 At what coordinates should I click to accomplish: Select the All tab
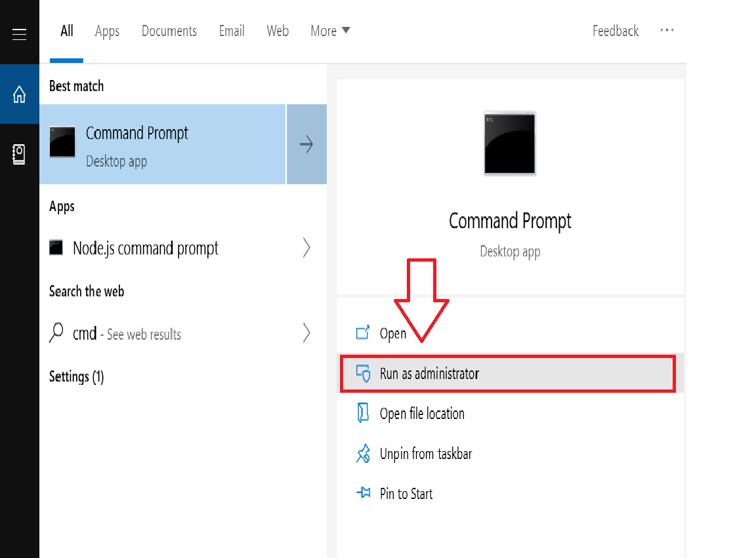66,31
